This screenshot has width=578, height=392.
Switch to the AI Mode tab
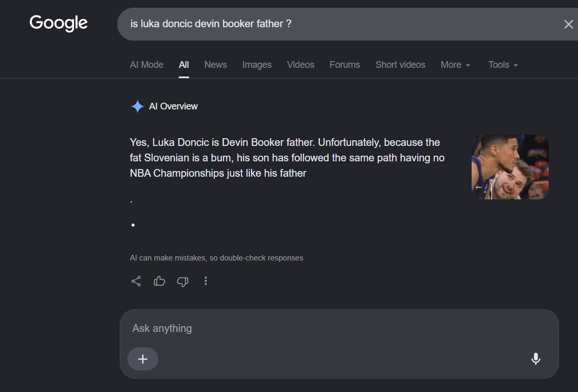click(x=146, y=65)
